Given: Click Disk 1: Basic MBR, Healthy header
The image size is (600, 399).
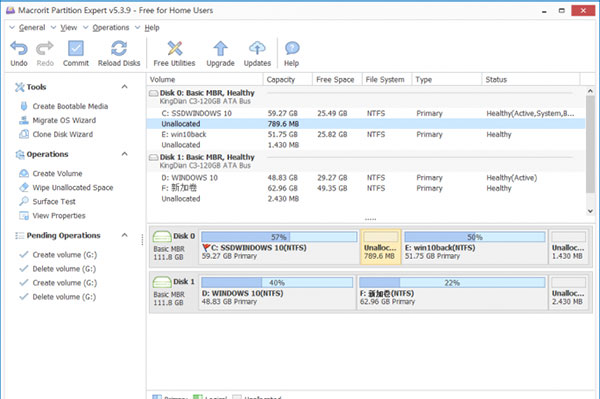Looking at the screenshot, I should click(x=207, y=157).
